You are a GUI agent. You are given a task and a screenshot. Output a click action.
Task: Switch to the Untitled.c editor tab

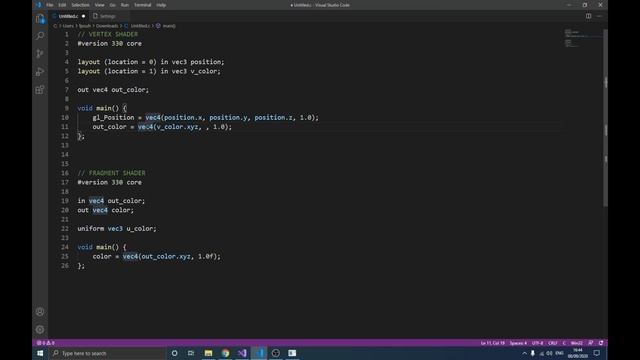[69, 16]
